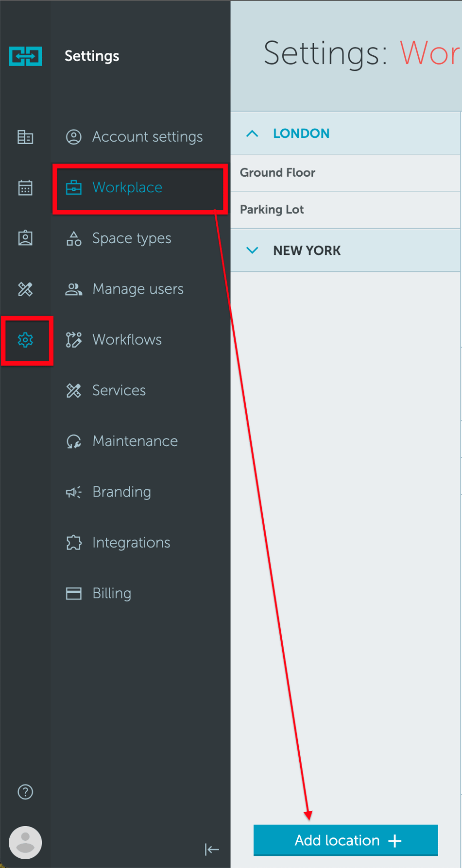The height and width of the screenshot is (868, 462).
Task: Select Ground Floor under LONDON
Action: [x=277, y=172]
